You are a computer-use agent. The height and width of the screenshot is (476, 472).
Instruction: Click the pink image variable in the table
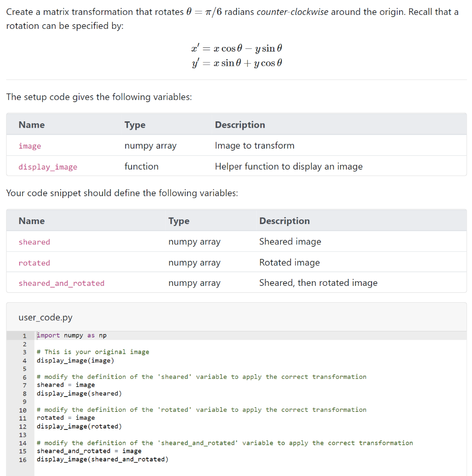point(30,145)
